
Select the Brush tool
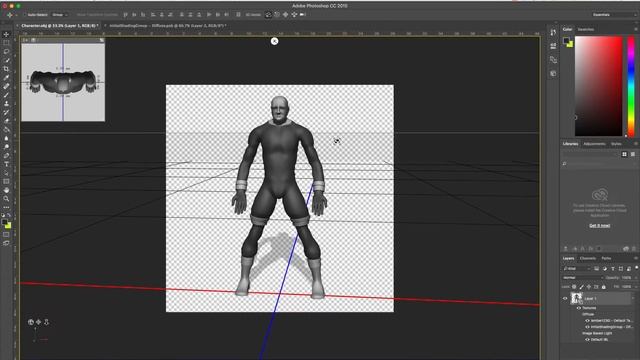pos(6,95)
